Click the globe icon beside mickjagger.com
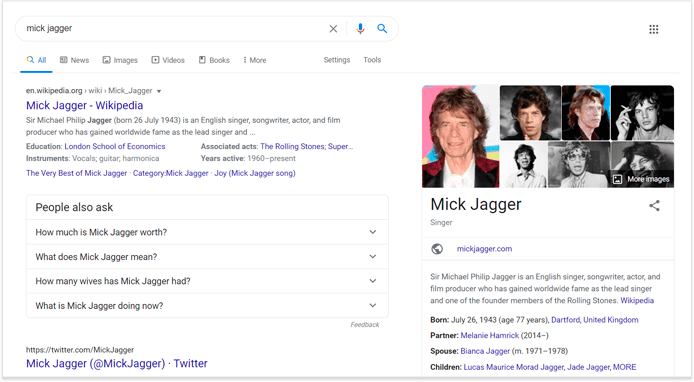This screenshot has height=382, width=694. pyautogui.click(x=437, y=249)
